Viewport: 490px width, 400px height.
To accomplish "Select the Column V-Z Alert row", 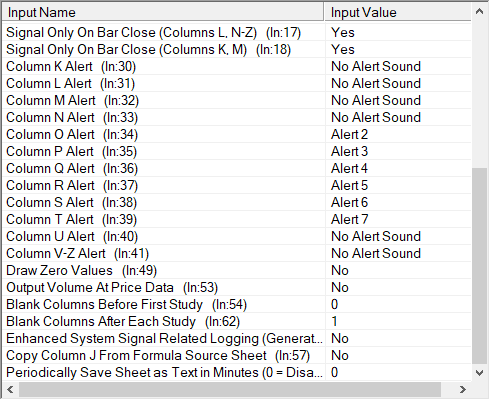I will 237,254.
